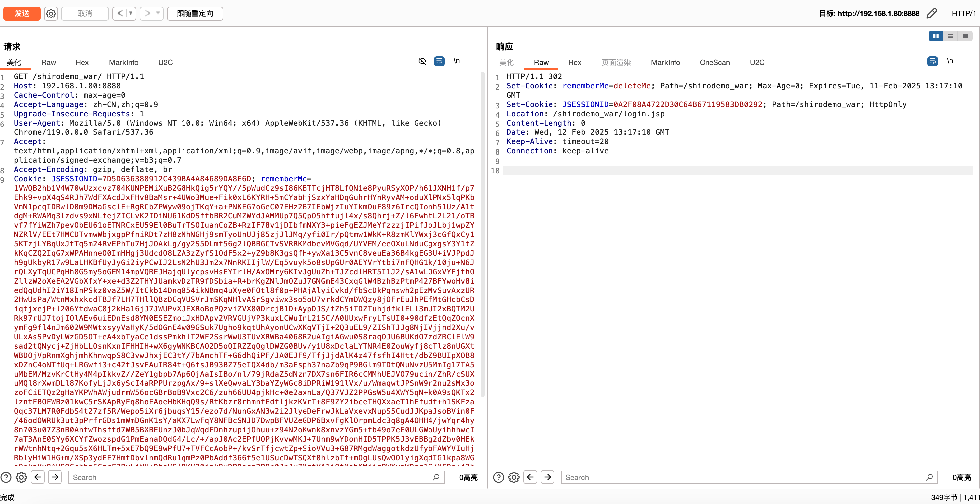Click the orange Send button
The image size is (980, 504).
(22, 14)
